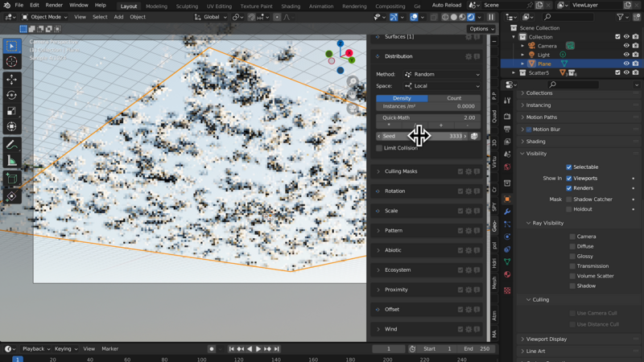Open the Method dropdown set to Random
Viewport: 644px width, 362px height.
pos(442,74)
